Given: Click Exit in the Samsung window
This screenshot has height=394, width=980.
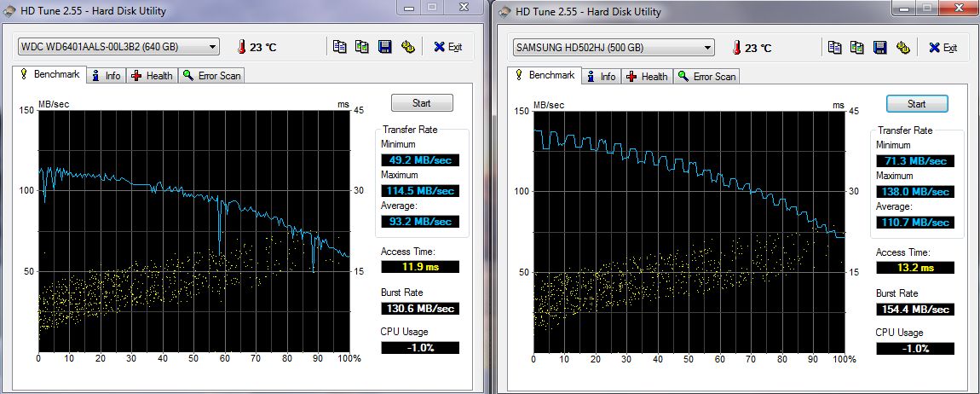Looking at the screenshot, I should coord(942,47).
